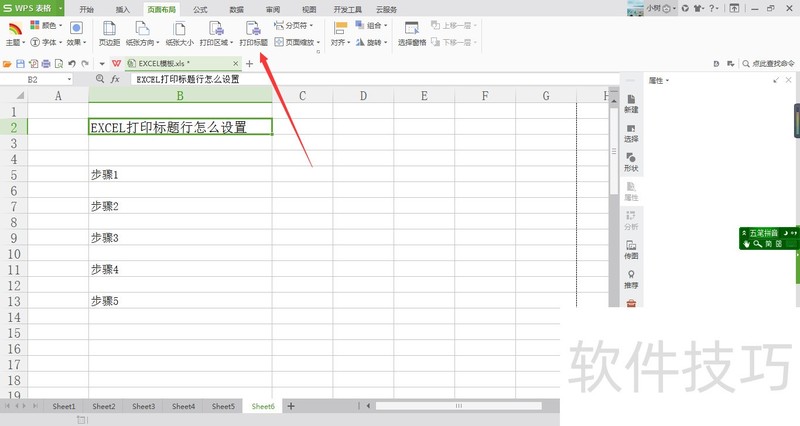
Task: Click the name box showing B2
Action: pyautogui.click(x=37, y=79)
